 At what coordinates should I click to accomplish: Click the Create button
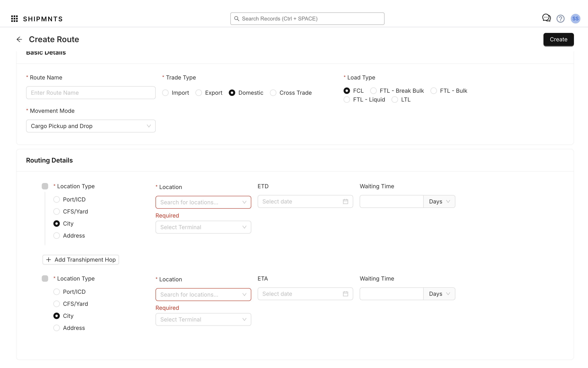tap(558, 39)
